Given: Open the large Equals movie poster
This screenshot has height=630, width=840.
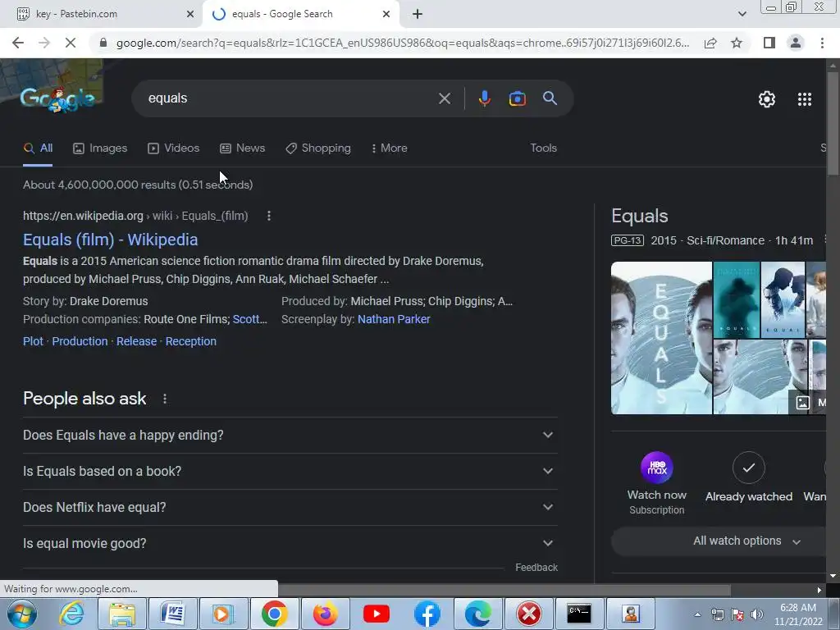Looking at the screenshot, I should tap(662, 338).
